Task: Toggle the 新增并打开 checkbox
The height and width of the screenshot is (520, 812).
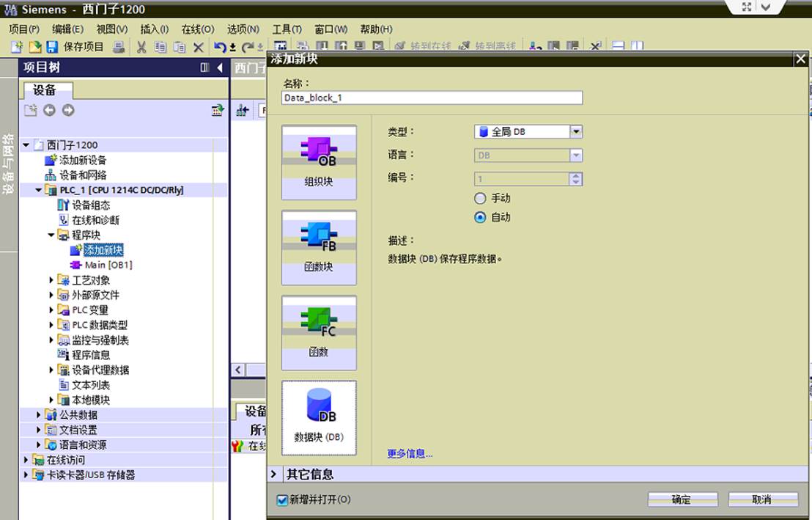Action: 282,499
